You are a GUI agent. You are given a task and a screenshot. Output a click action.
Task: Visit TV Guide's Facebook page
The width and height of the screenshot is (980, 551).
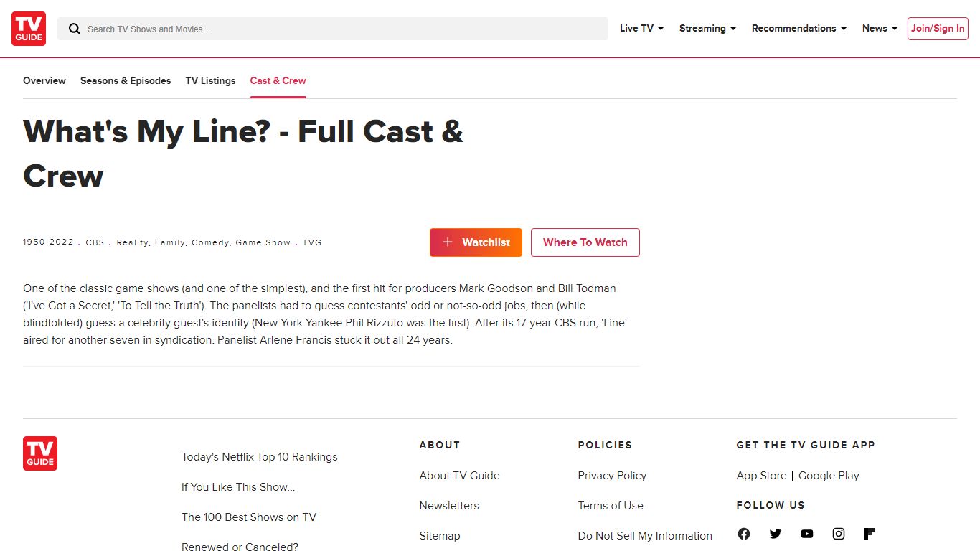744,534
